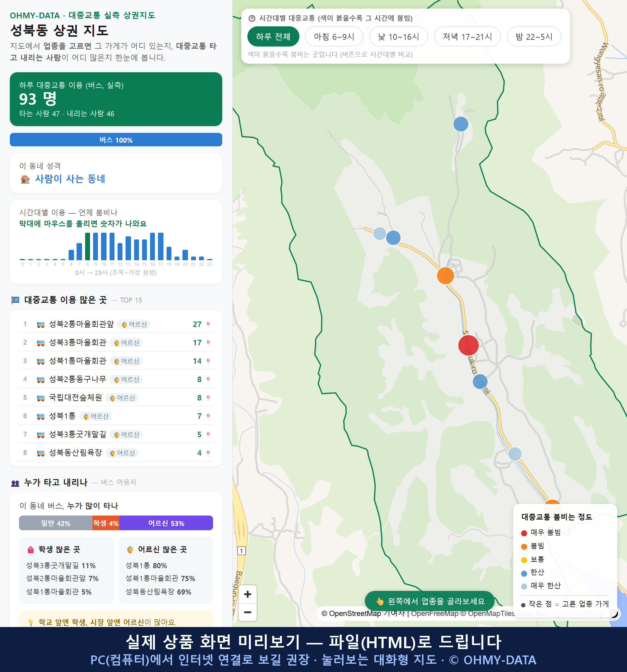Click 성북2통마을회관앞 7% student entry
Viewport: 627px width, 672px height.
(62, 578)
